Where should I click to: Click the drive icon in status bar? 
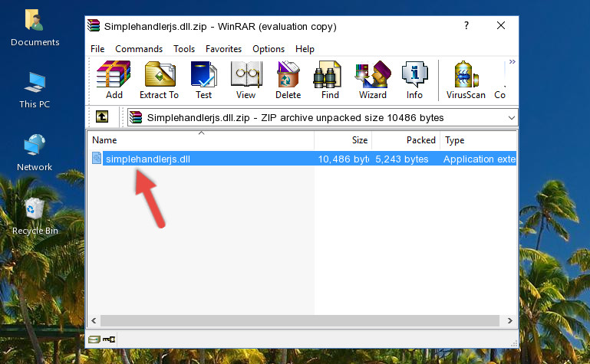pos(94,339)
